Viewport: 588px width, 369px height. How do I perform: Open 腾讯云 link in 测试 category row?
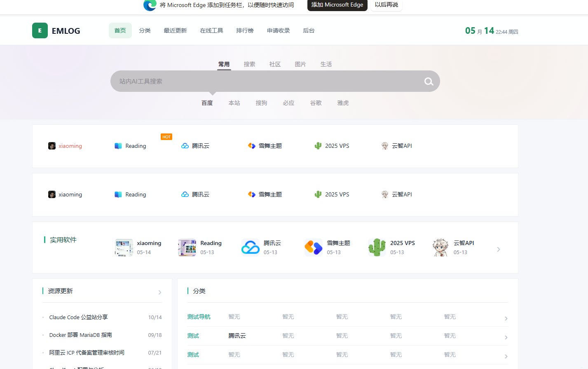(x=237, y=336)
